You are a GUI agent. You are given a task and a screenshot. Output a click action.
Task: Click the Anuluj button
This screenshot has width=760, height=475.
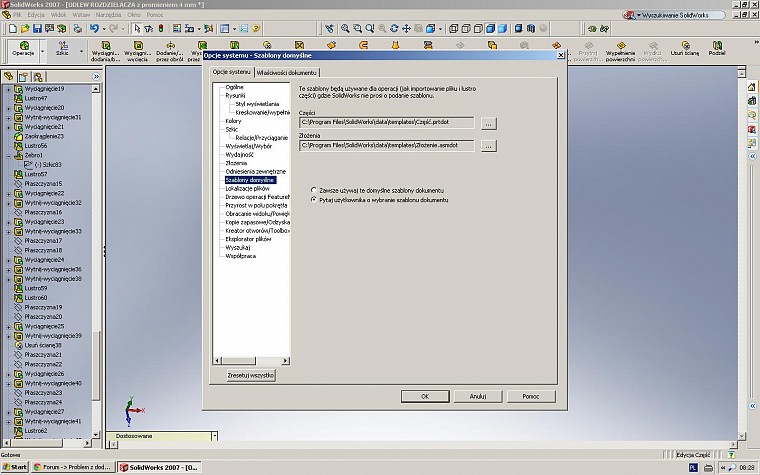[x=478, y=396]
